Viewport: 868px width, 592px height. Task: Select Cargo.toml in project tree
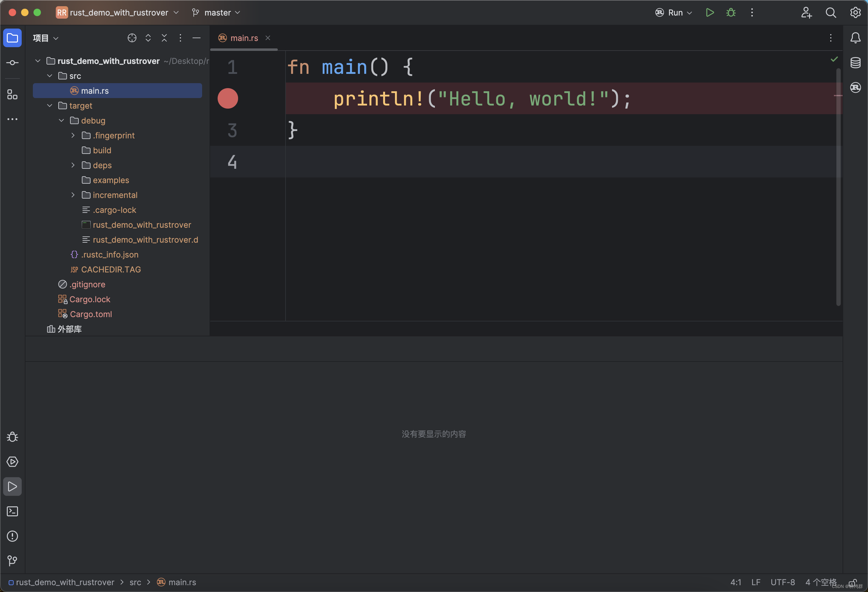point(91,314)
